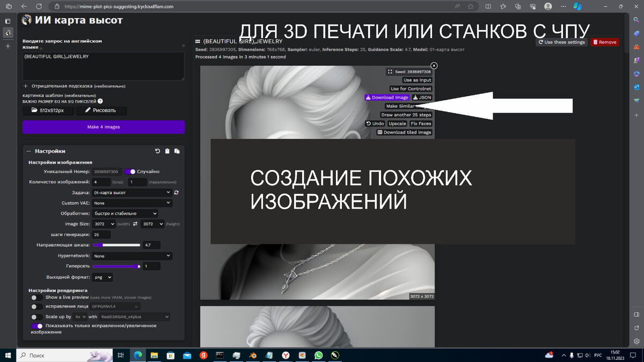Open the Yandex icon on taskbar

click(x=203, y=355)
